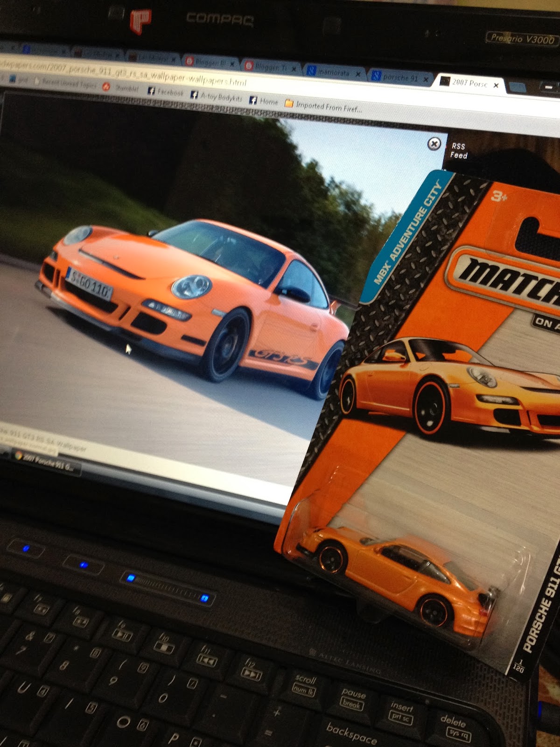Open the RSS Feed link
This screenshot has height=747, width=560.
459,151
